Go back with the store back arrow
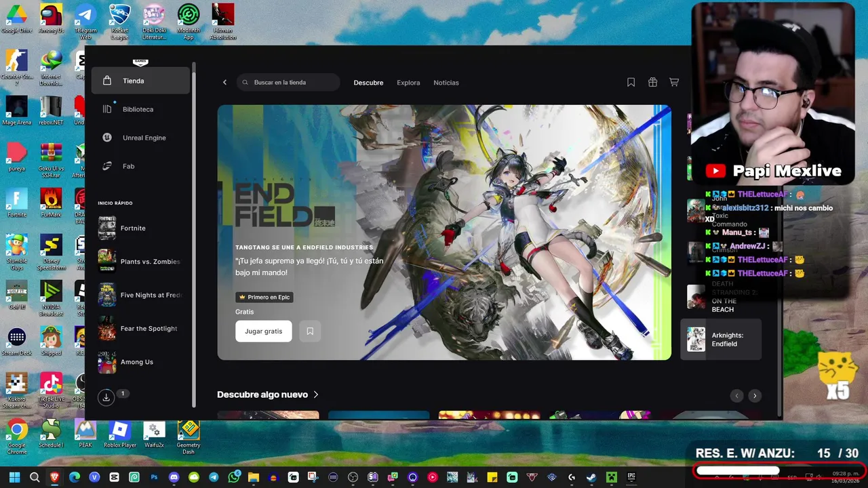Image resolution: width=868 pixels, height=488 pixels. [x=225, y=83]
